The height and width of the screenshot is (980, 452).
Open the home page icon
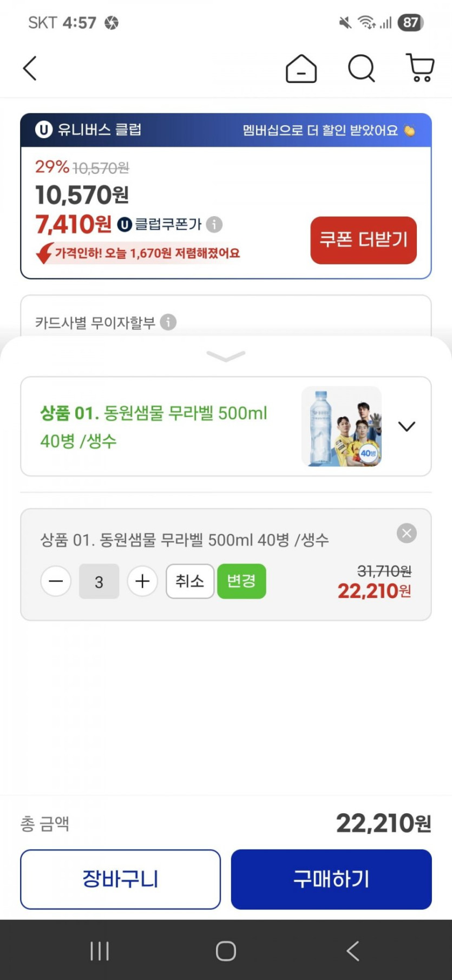click(x=301, y=69)
